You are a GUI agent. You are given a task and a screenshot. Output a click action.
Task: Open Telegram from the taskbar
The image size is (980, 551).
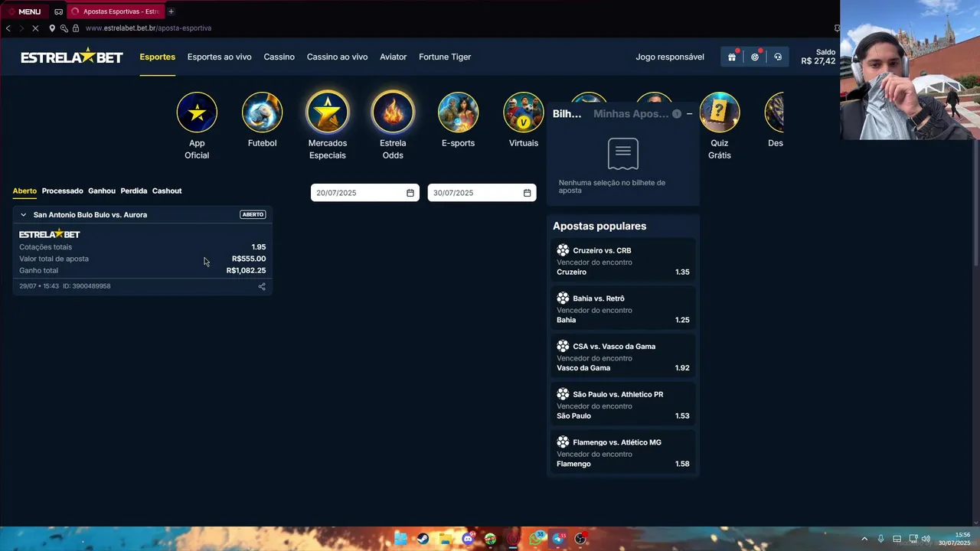[558, 539]
